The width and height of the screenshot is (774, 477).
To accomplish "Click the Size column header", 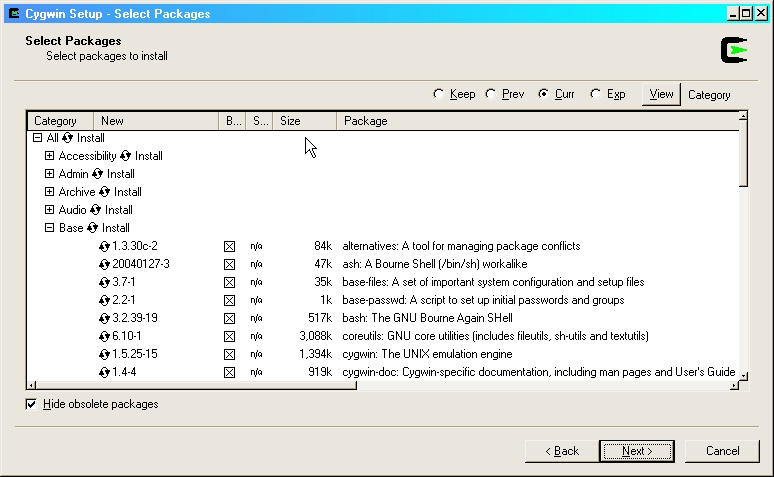I will (304, 121).
